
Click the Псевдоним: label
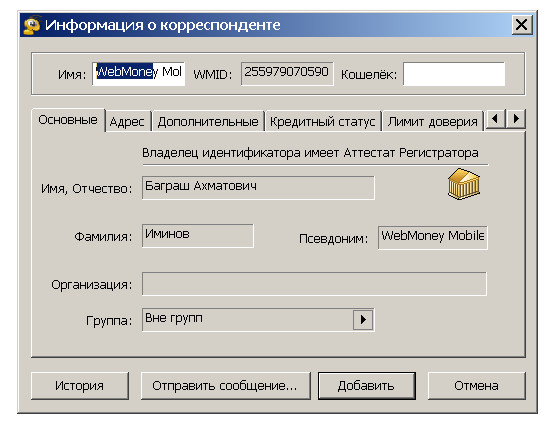pos(333,238)
